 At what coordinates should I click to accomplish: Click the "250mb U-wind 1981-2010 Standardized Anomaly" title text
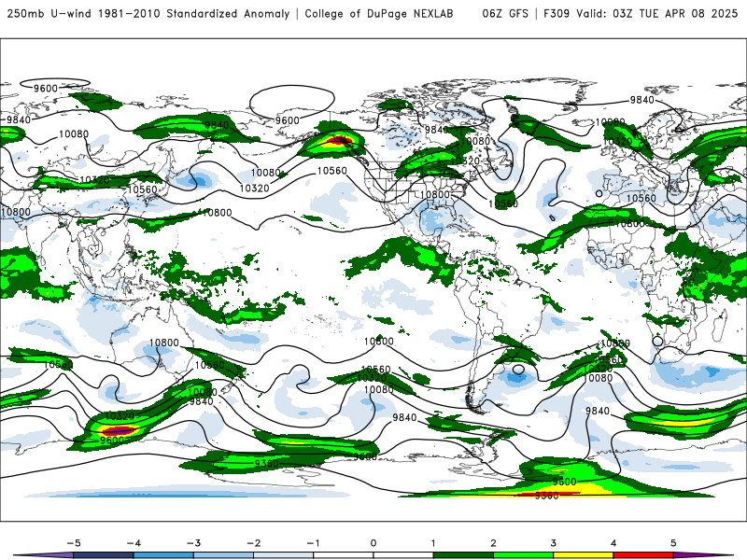(148, 13)
